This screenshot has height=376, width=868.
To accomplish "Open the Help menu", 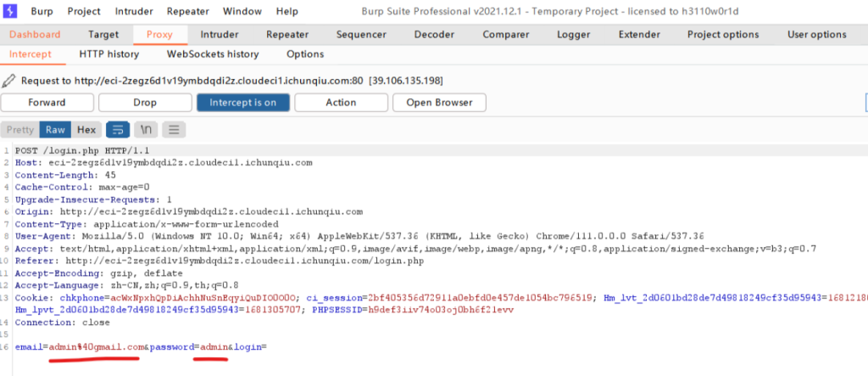I will tap(287, 11).
